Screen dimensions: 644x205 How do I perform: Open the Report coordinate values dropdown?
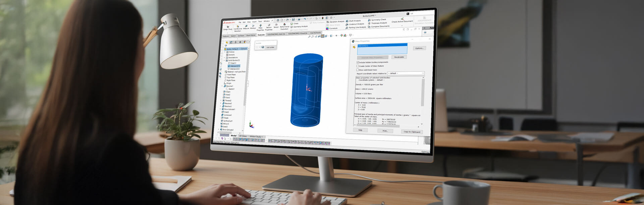[406, 73]
